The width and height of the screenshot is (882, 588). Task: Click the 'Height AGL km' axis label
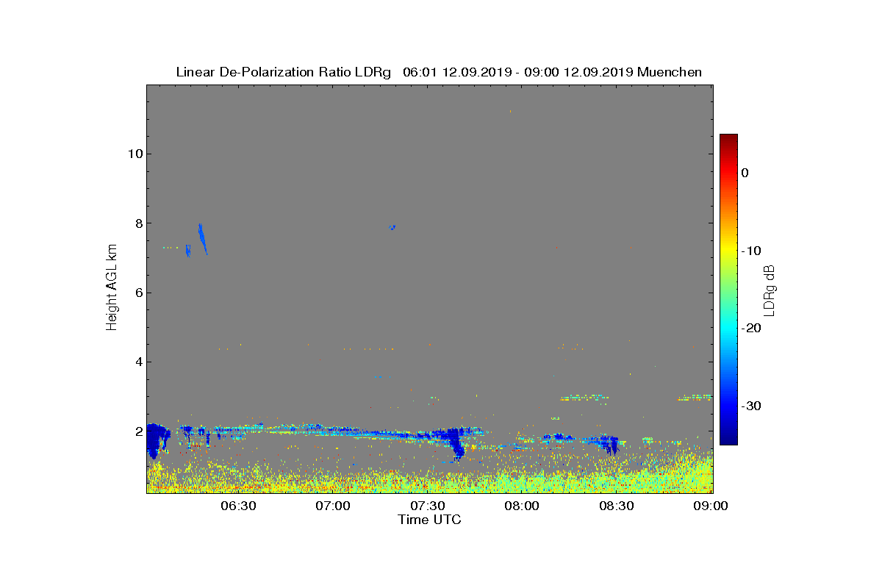pyautogui.click(x=112, y=289)
